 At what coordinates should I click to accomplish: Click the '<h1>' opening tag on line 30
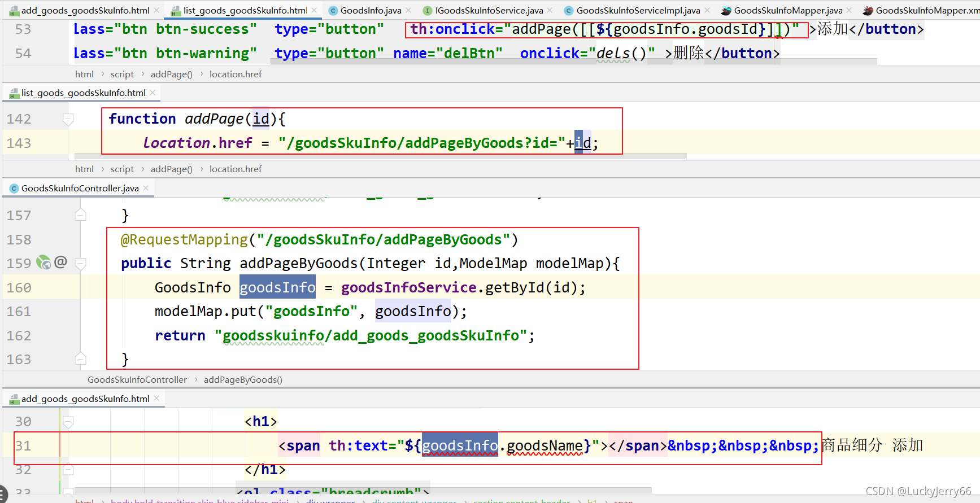pyautogui.click(x=260, y=422)
